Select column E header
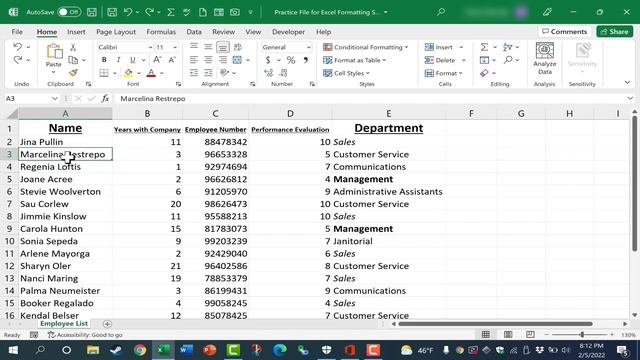 tap(388, 113)
